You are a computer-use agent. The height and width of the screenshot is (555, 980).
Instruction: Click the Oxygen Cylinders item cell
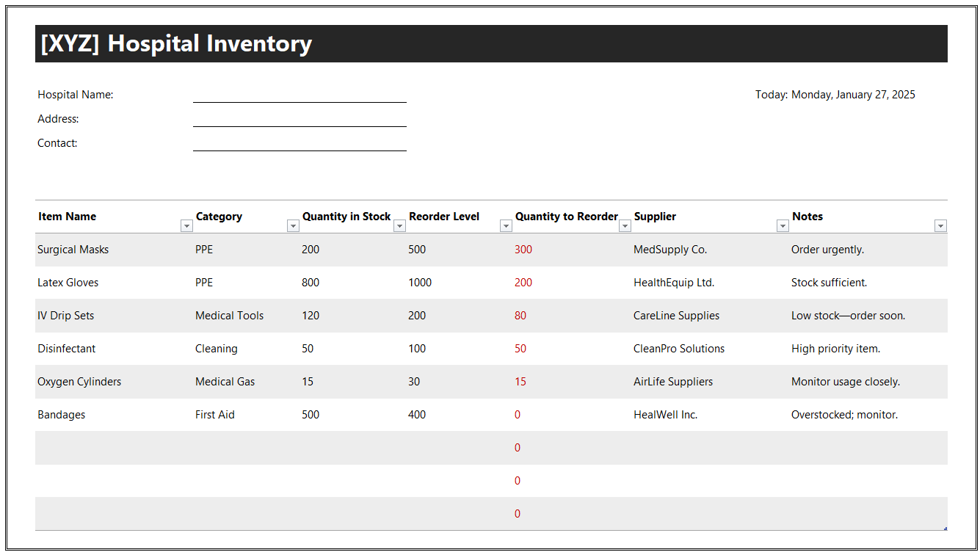point(79,382)
